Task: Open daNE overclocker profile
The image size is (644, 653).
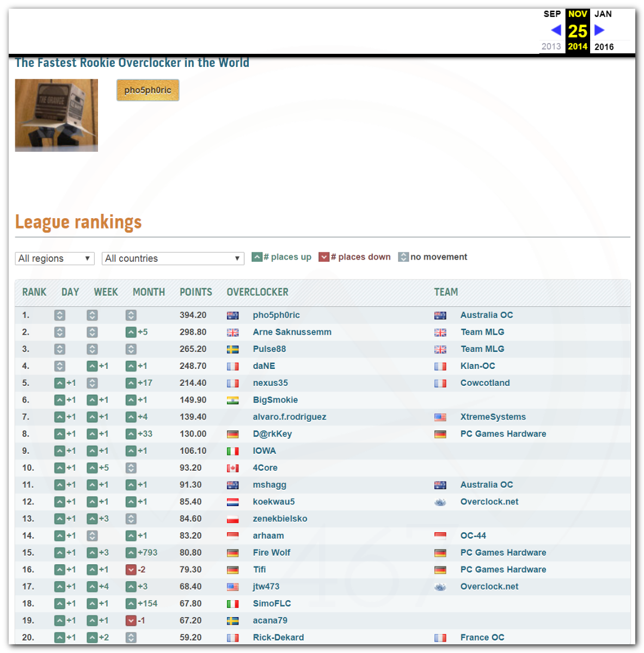Action: click(263, 366)
